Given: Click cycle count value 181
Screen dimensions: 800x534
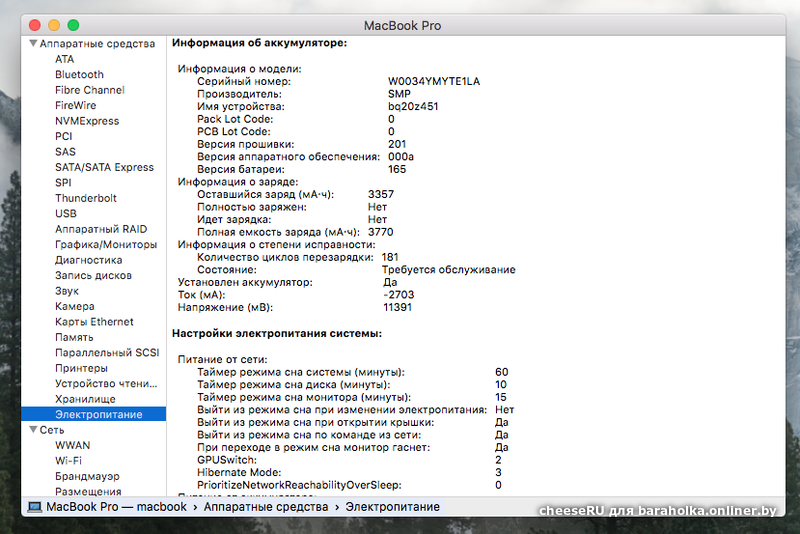Looking at the screenshot, I should tap(390, 257).
